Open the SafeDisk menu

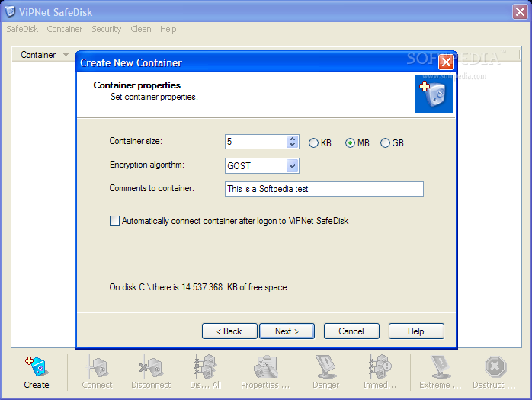22,29
